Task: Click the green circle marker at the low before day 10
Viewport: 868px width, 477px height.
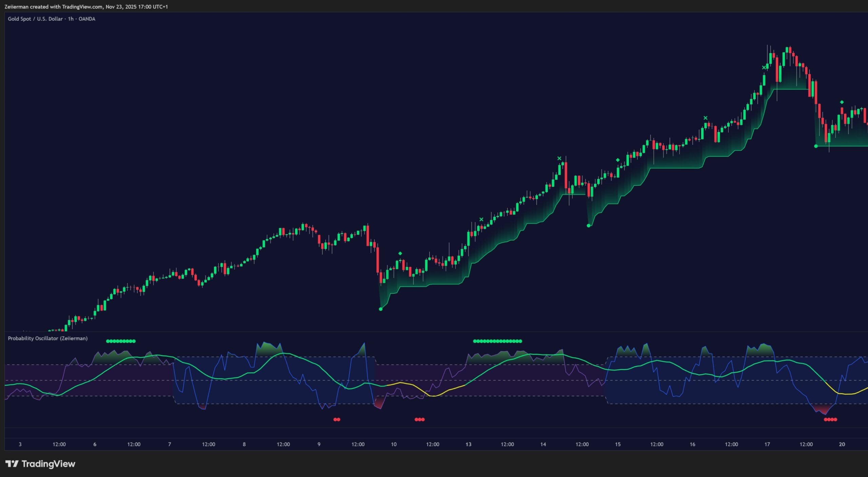Action: tap(380, 309)
